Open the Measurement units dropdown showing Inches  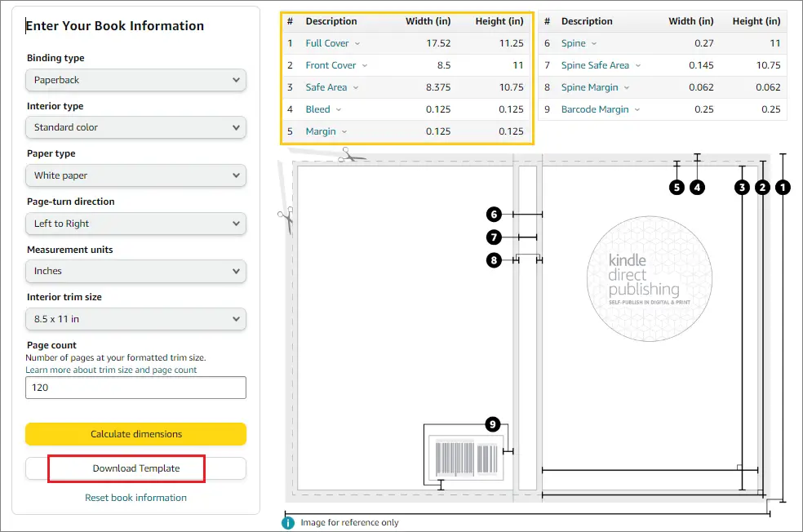(x=135, y=272)
